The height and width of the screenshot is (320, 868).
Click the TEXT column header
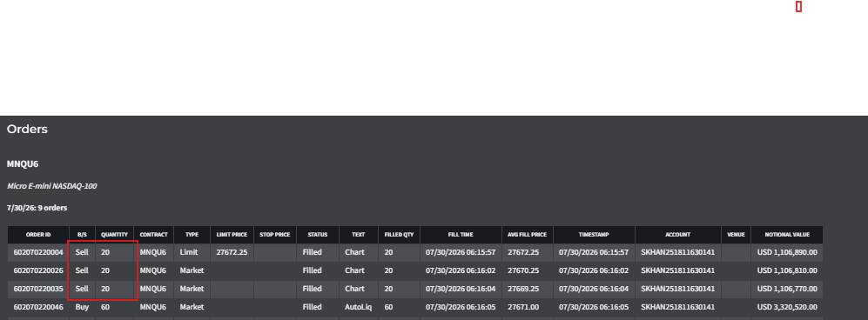[x=359, y=235]
